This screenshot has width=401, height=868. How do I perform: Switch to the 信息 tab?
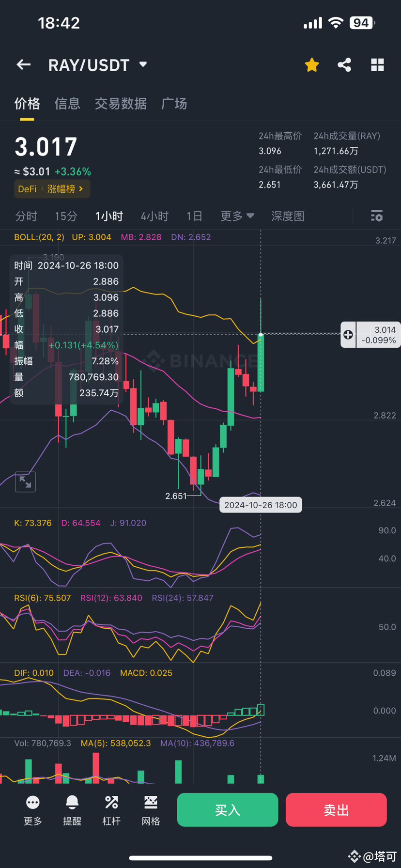67,104
